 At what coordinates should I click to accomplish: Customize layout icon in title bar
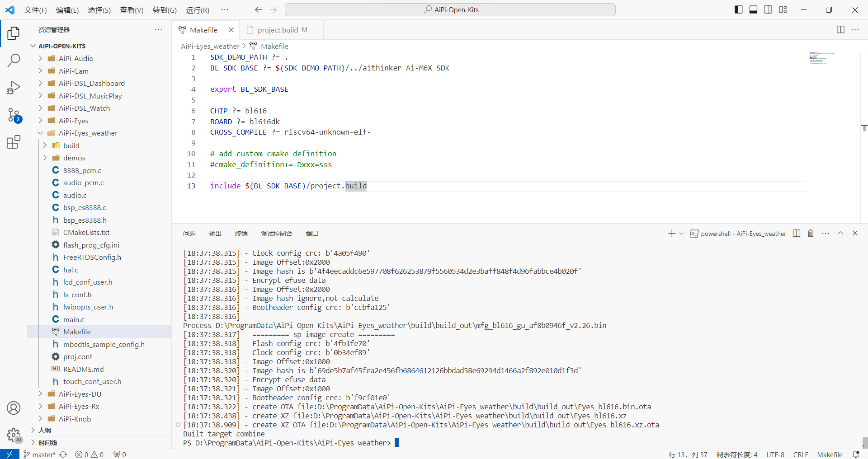[783, 10]
